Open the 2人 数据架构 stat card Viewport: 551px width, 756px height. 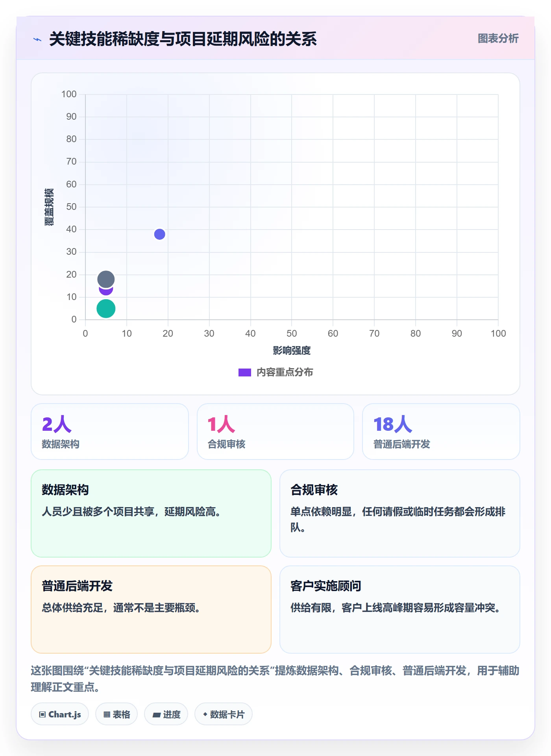(x=110, y=432)
